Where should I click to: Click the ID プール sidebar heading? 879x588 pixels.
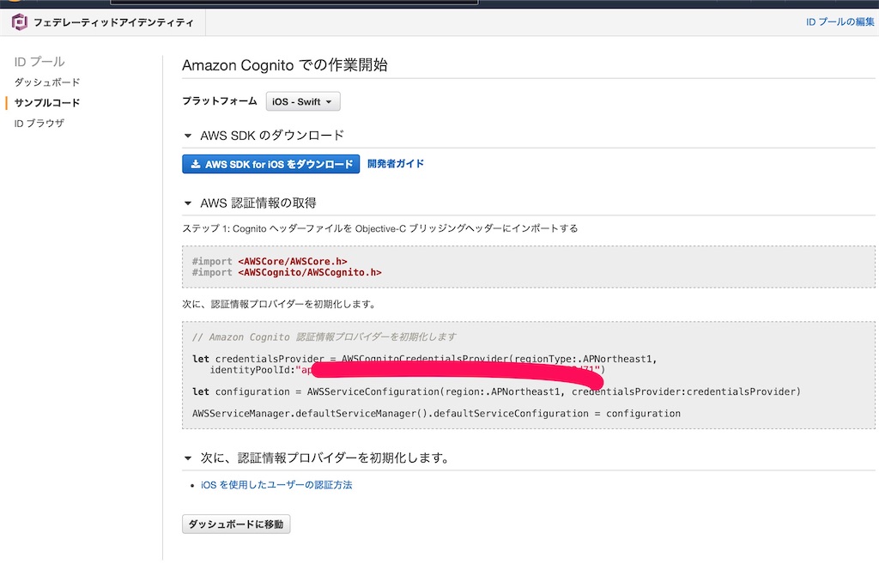point(39,62)
